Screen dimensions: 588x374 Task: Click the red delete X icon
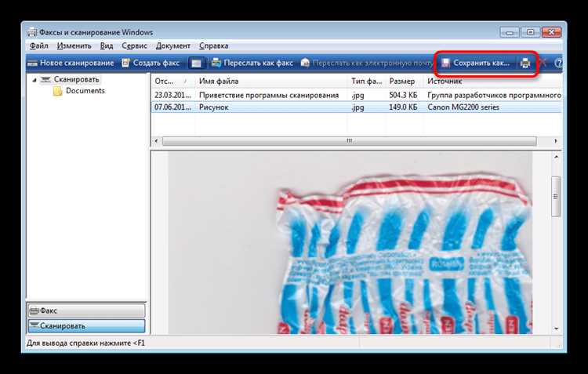(x=543, y=63)
